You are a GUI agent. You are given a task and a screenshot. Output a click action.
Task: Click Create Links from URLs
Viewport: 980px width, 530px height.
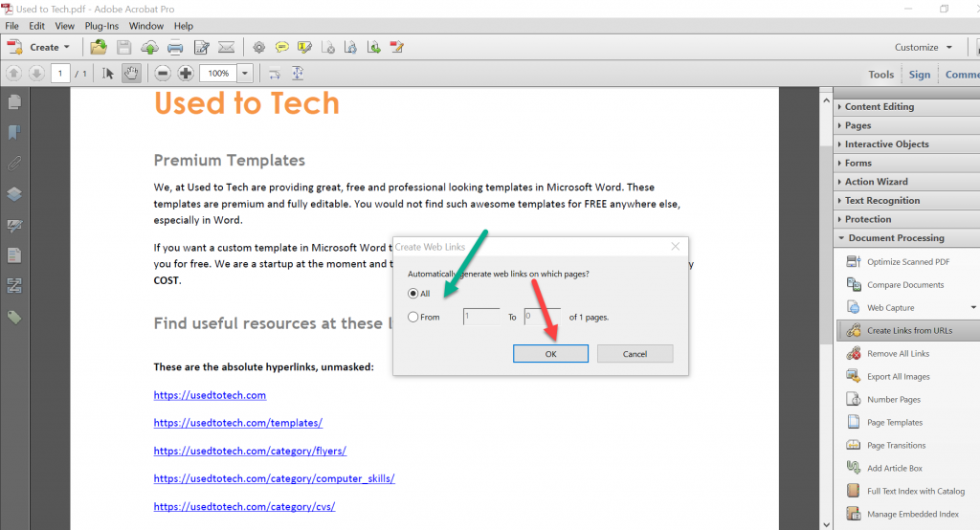click(x=908, y=331)
